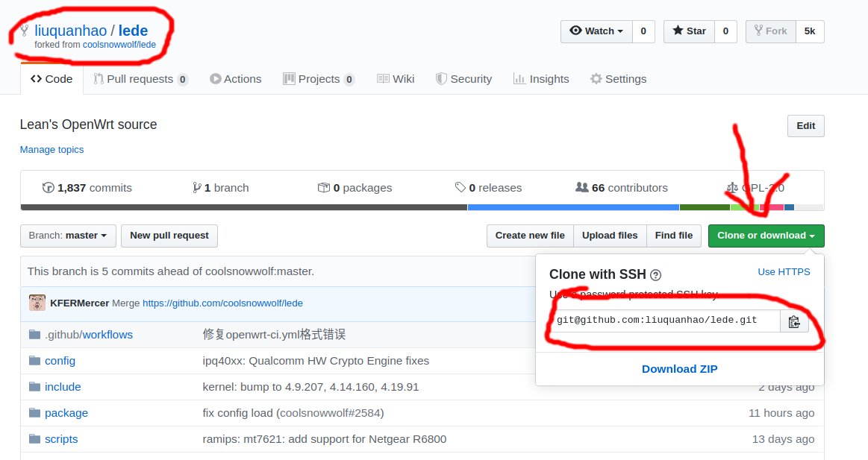Click the Settings gear icon
868x460 pixels.
[x=596, y=79]
